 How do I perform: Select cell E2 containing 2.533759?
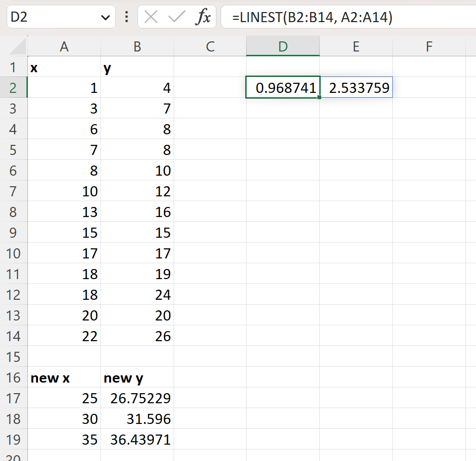point(356,88)
